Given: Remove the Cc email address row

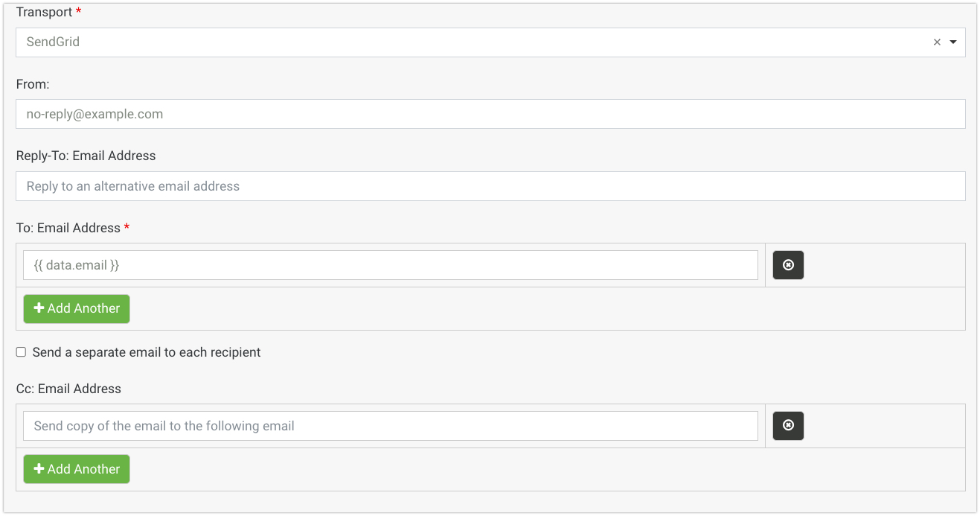Looking at the screenshot, I should [x=788, y=426].
